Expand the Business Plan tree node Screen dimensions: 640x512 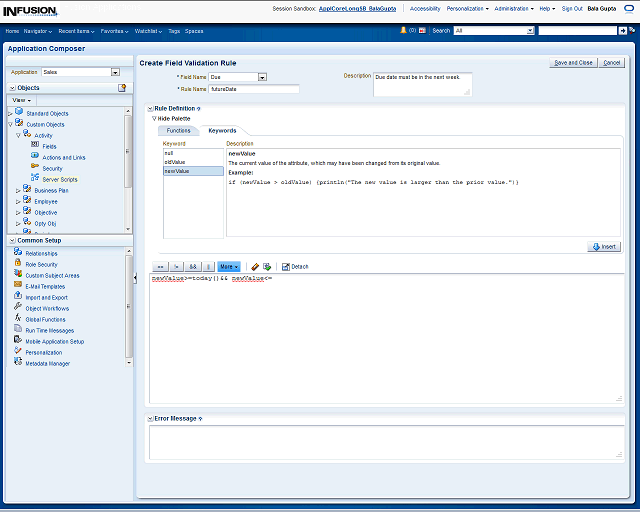[18, 190]
